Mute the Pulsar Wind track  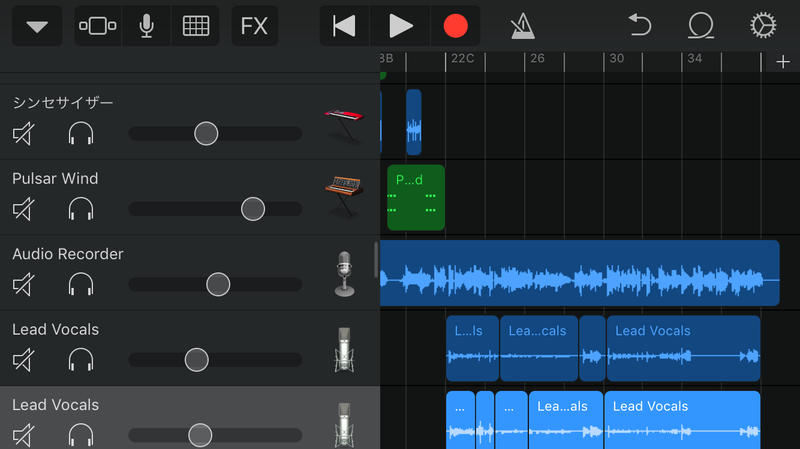[23, 209]
